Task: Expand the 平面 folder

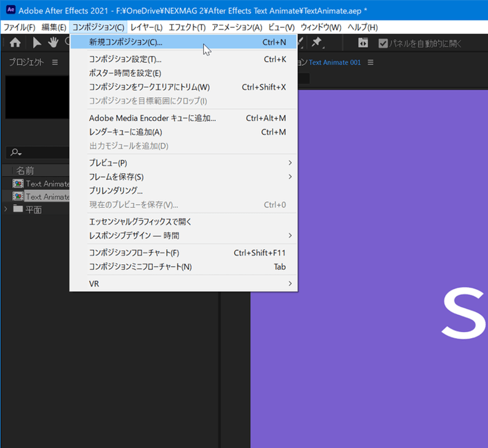Action: pos(5,209)
